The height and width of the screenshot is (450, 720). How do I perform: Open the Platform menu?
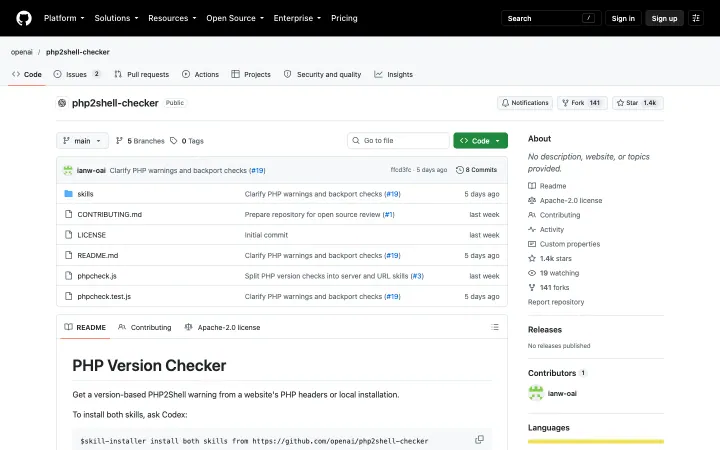pos(64,18)
